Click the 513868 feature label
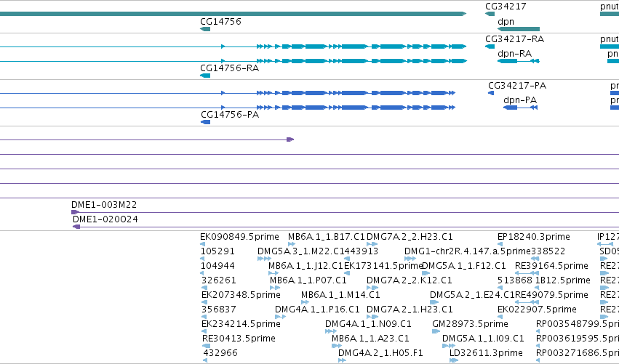 515,280
